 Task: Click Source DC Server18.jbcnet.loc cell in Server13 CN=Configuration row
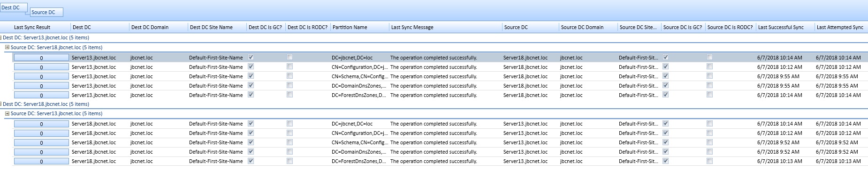[525, 67]
